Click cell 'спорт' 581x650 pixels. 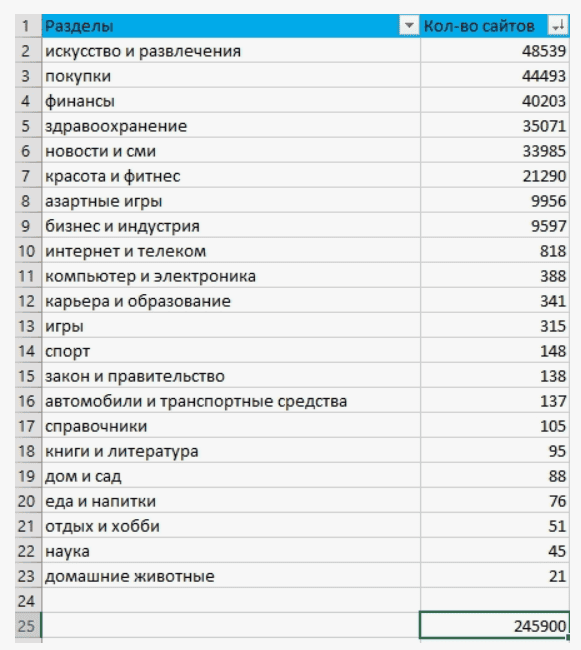pyautogui.click(x=231, y=351)
